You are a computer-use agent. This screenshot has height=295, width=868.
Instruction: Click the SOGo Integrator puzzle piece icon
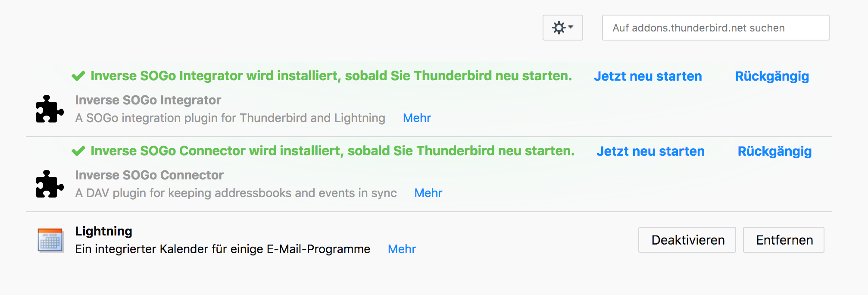[x=50, y=109]
